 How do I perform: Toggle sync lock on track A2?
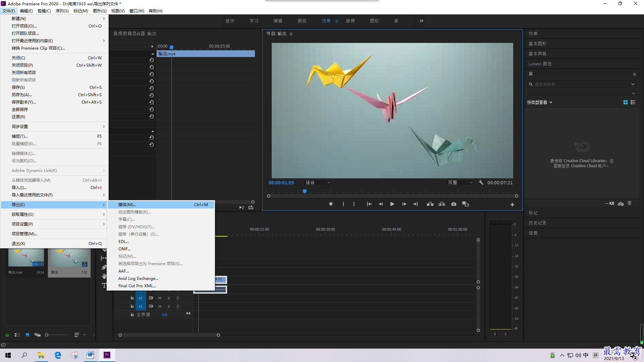(151, 298)
